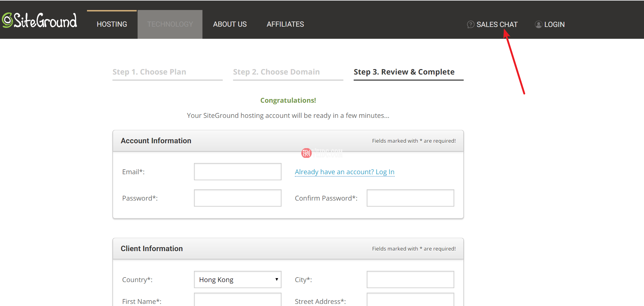This screenshot has width=644, height=306.
Task: Open the Technology menu item
Action: (170, 24)
